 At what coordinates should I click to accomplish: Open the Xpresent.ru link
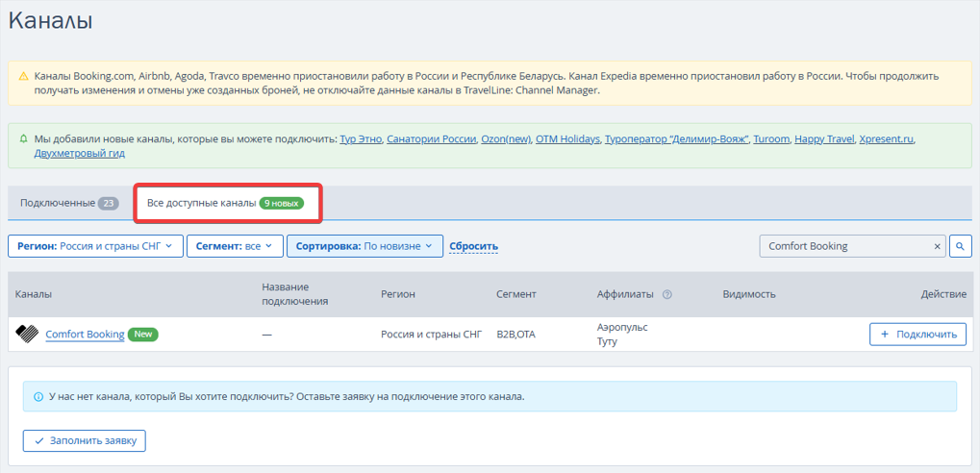(x=887, y=138)
